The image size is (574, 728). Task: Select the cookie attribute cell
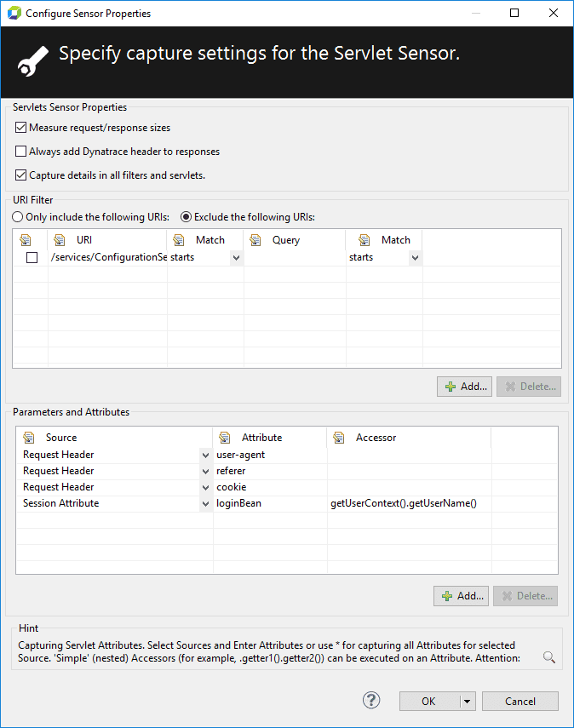coord(270,488)
